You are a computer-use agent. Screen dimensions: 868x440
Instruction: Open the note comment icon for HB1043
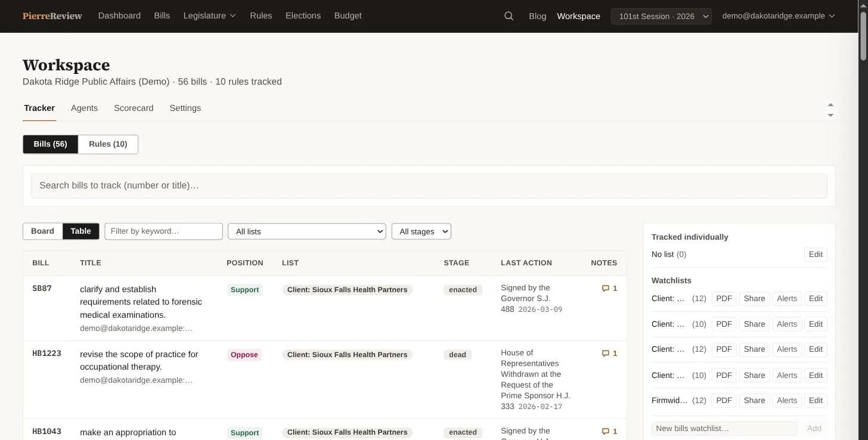606,432
